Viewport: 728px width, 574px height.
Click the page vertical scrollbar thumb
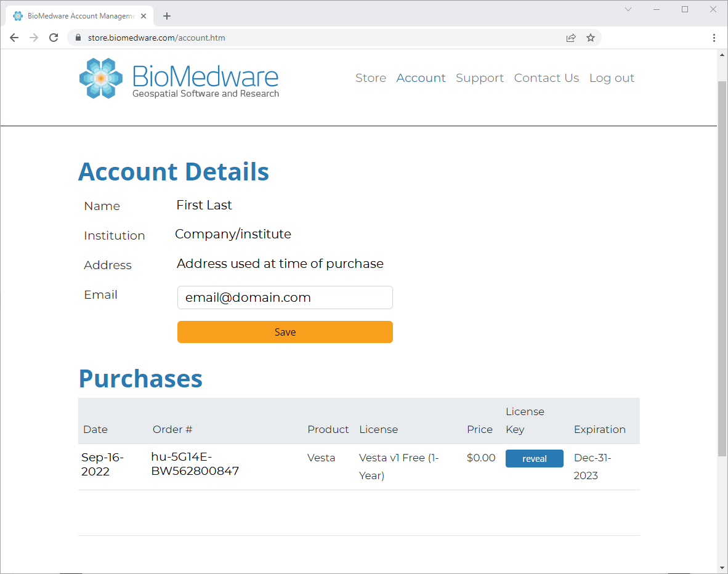click(722, 269)
